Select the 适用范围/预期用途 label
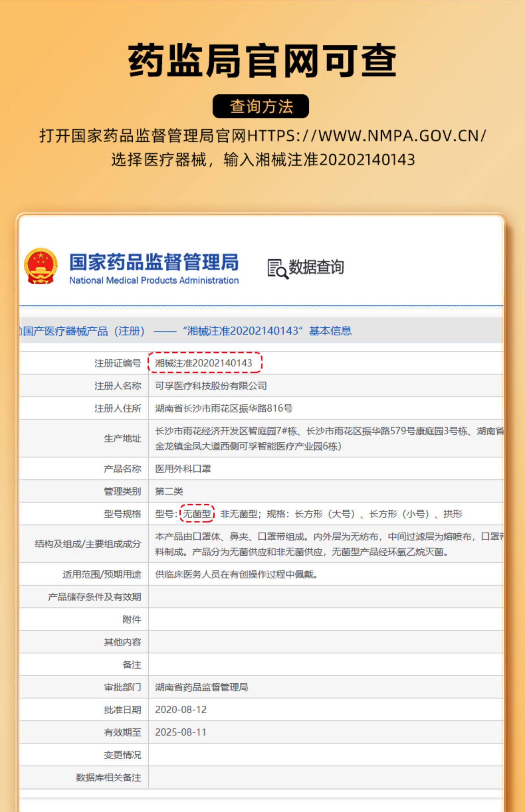525x812 pixels. [x=102, y=574]
